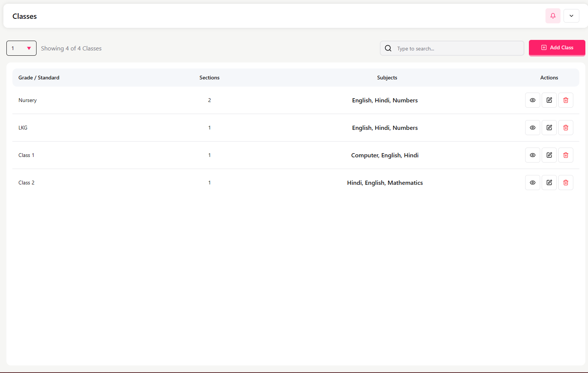Delete Class 2 from the list
Viewport: 588px width, 373px height.
tap(565, 183)
